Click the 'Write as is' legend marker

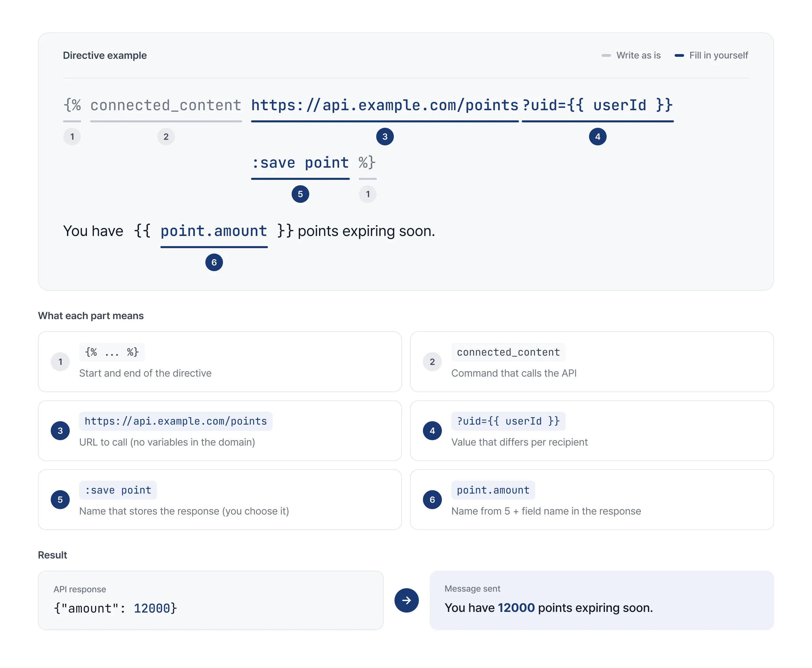[606, 55]
